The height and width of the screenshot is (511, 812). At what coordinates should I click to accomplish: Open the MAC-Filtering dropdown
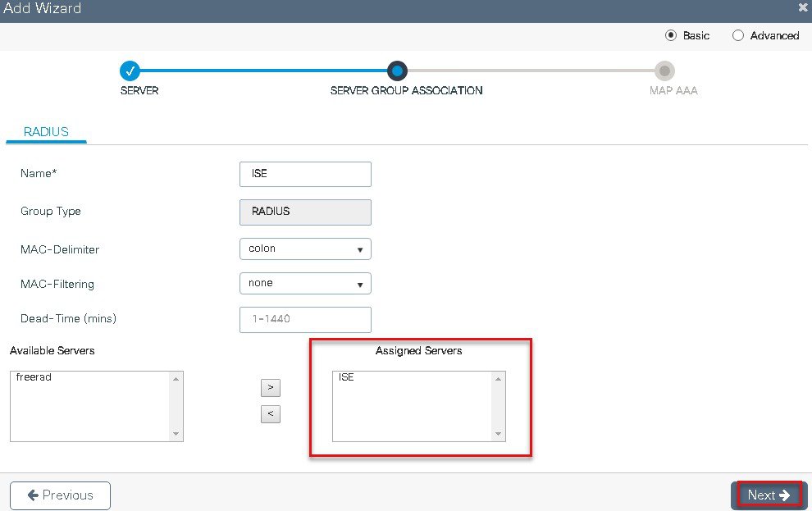coord(306,284)
